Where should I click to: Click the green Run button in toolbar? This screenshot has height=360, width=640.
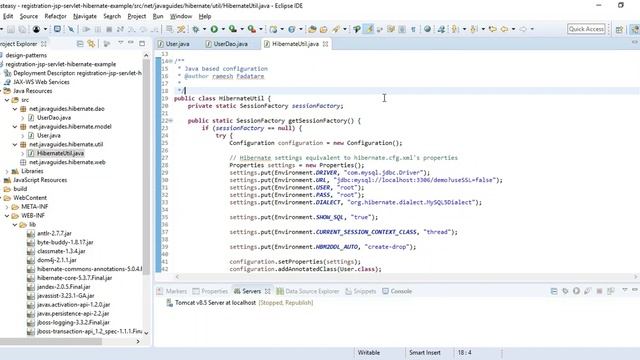[x=214, y=29]
